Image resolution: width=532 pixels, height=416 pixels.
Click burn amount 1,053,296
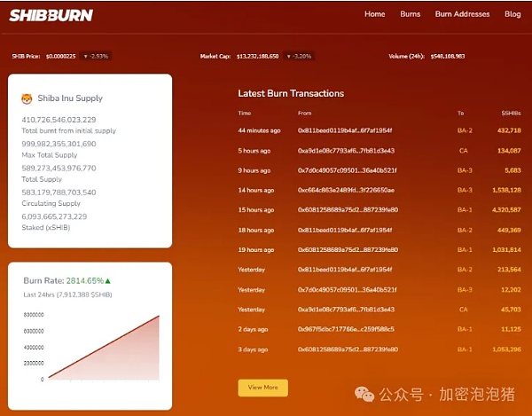point(506,349)
